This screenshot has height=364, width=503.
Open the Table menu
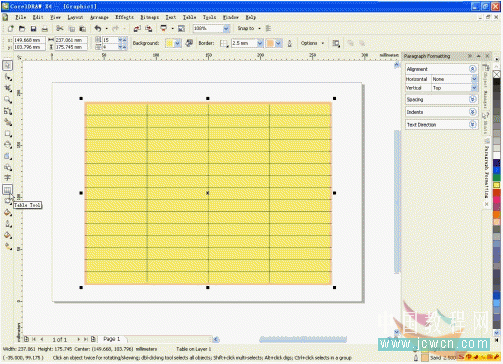189,17
